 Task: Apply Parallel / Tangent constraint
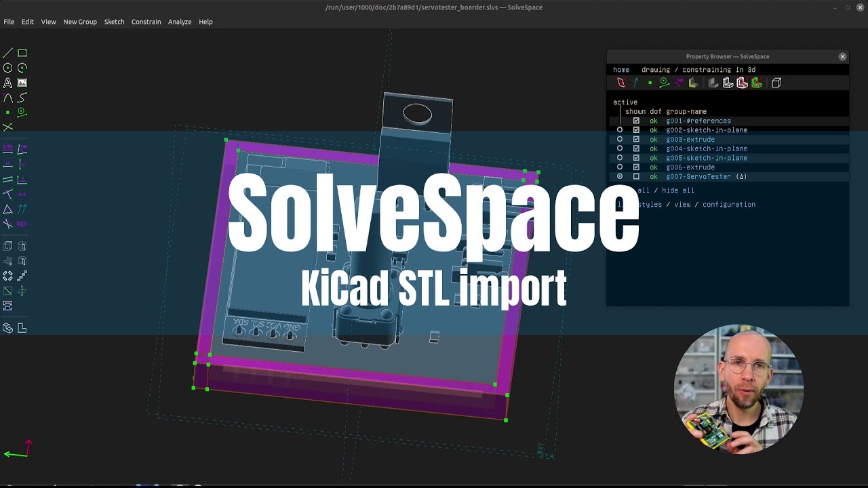(x=7, y=180)
